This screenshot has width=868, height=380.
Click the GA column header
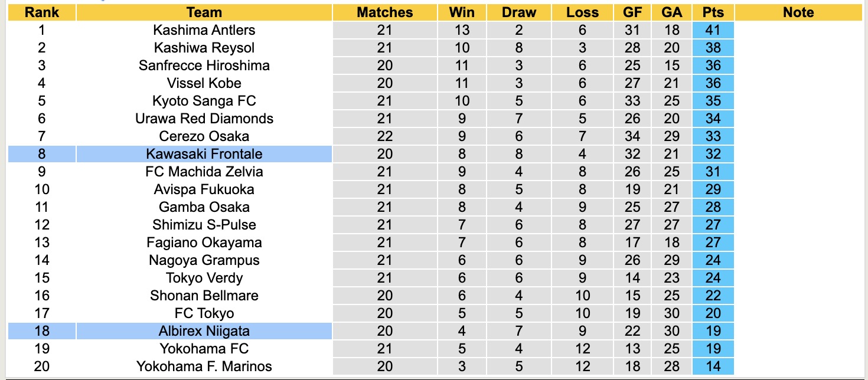pos(672,12)
